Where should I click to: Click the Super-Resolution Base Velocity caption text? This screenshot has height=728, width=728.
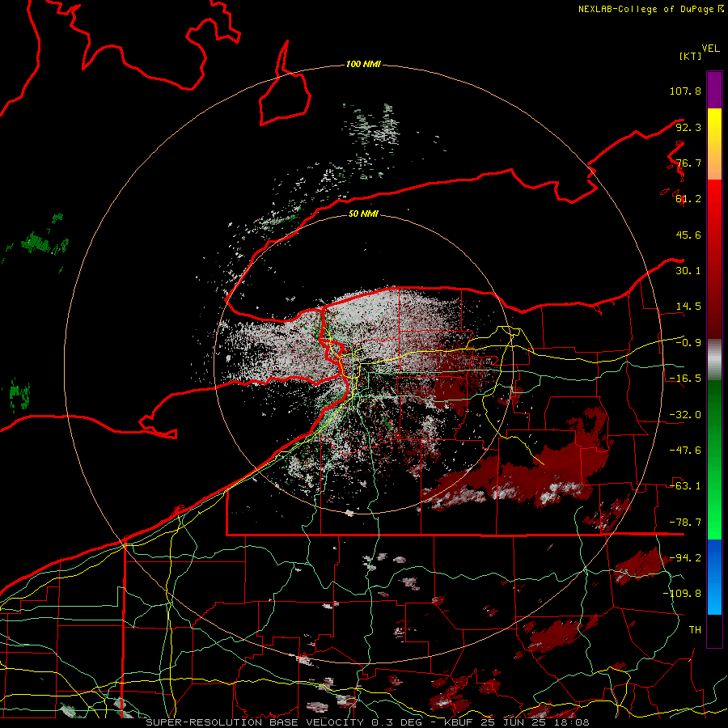368,722
